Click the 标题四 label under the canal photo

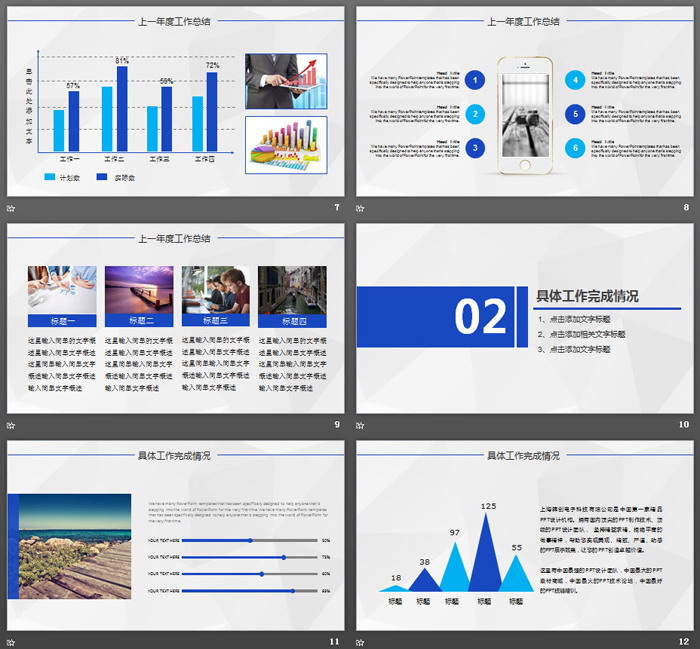292,321
